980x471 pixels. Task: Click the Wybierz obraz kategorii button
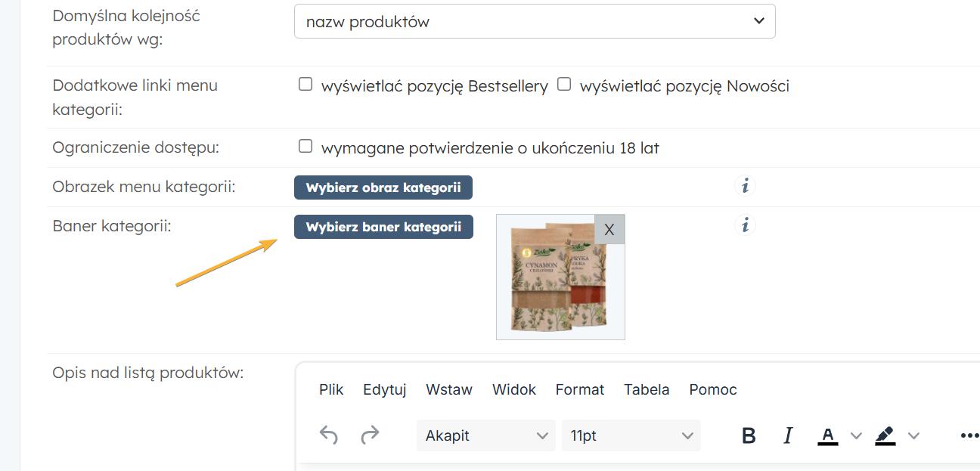tap(383, 187)
